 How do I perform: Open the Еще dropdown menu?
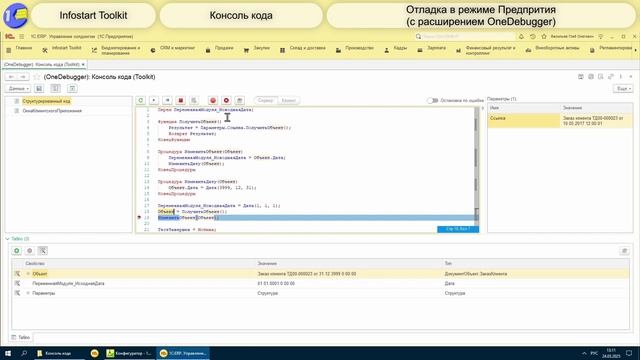623,89
